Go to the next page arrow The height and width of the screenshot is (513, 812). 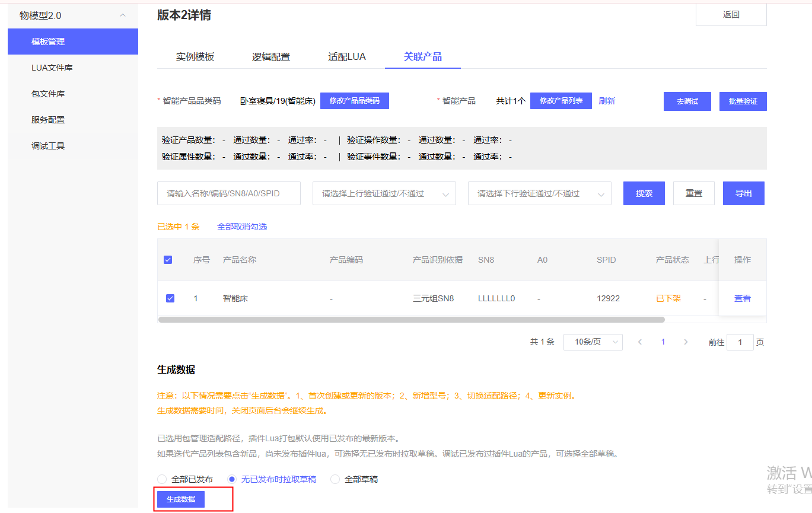[x=686, y=342]
